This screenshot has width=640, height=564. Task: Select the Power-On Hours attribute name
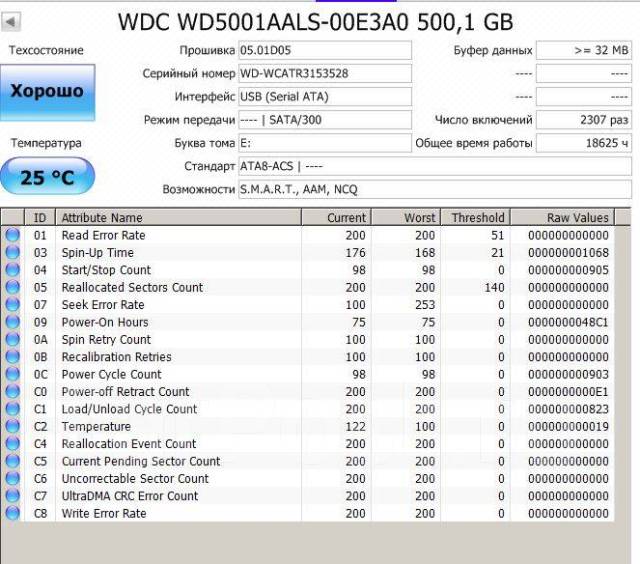click(105, 322)
